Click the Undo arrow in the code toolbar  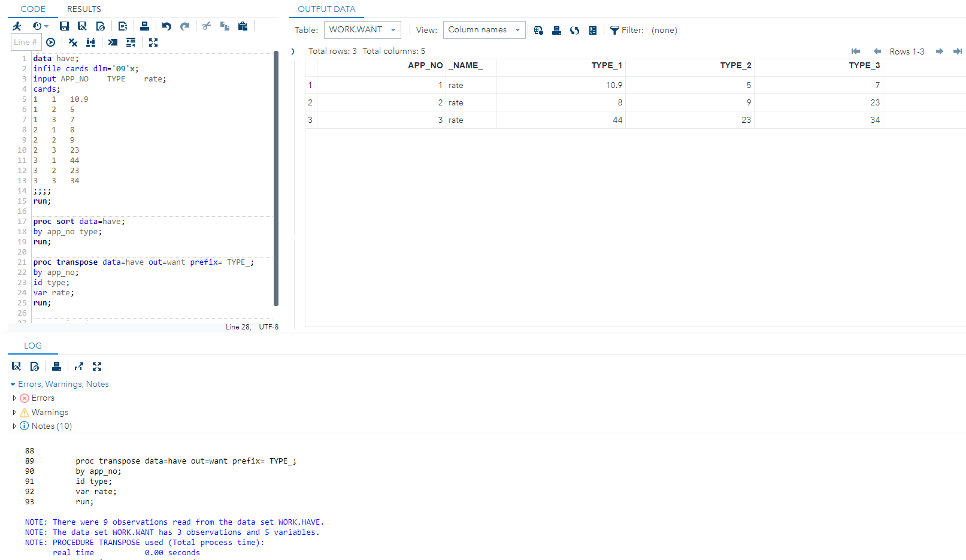[166, 26]
